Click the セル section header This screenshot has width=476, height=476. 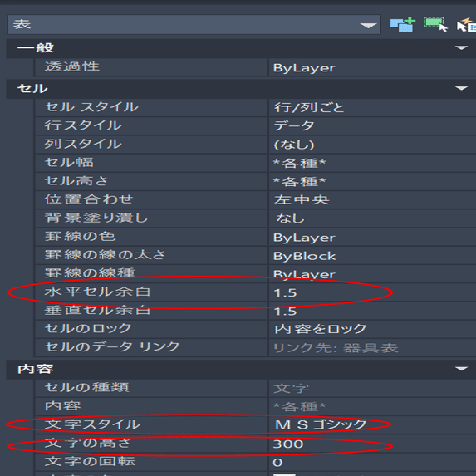click(241, 88)
